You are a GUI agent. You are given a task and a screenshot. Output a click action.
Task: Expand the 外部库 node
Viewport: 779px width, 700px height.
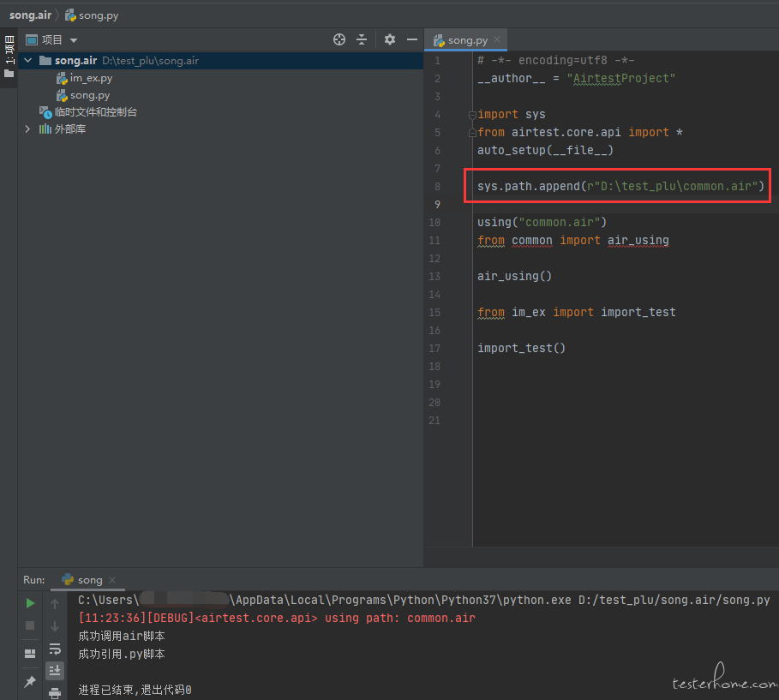click(x=27, y=129)
